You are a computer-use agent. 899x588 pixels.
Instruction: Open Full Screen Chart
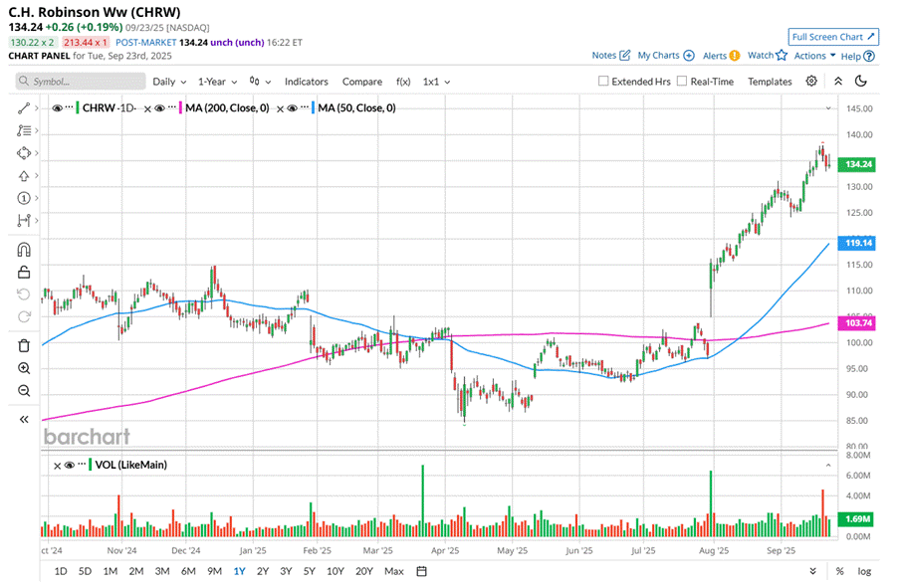[x=833, y=37]
